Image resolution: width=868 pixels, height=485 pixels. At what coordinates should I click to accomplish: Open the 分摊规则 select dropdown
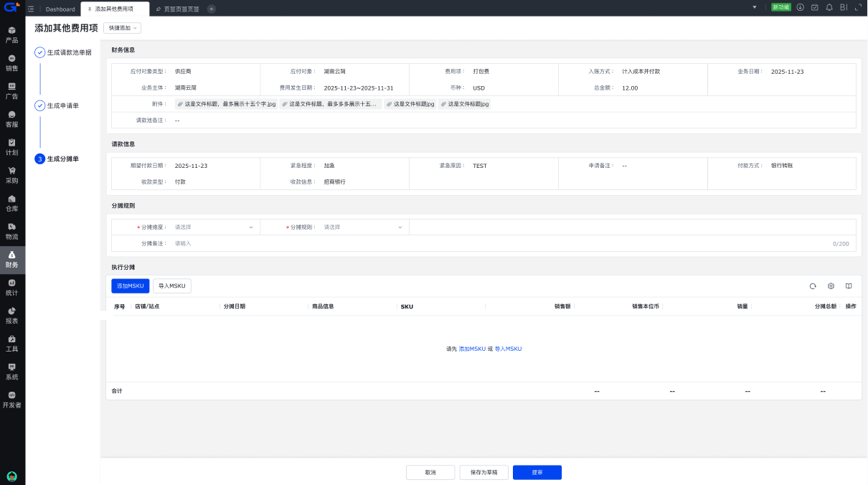click(363, 227)
